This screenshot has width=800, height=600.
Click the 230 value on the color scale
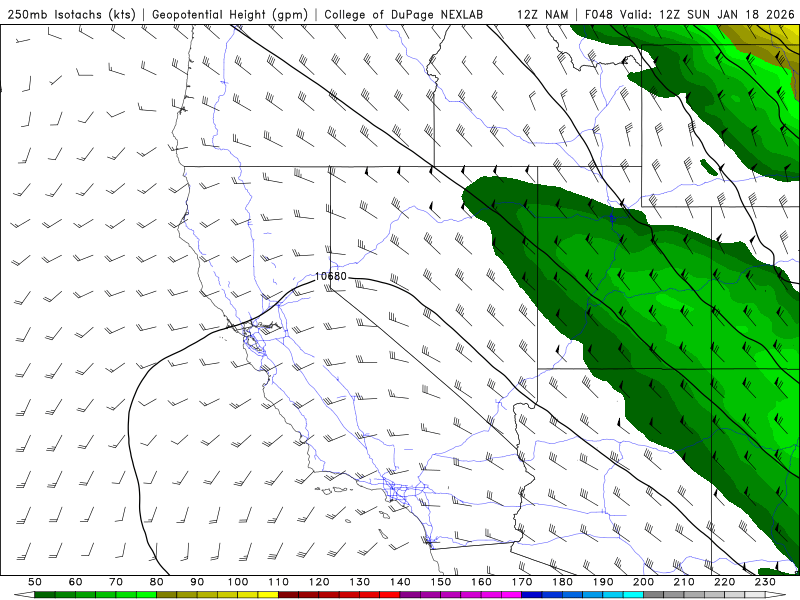pyautogui.click(x=765, y=582)
